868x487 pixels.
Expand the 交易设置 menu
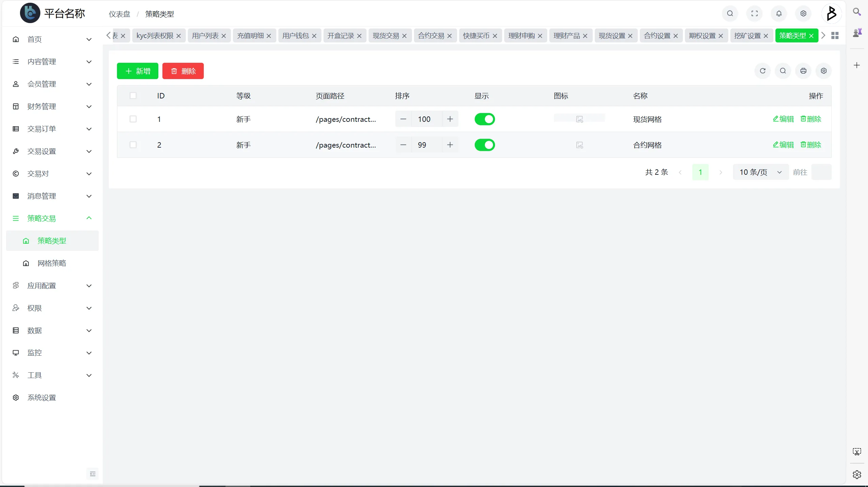(x=52, y=151)
